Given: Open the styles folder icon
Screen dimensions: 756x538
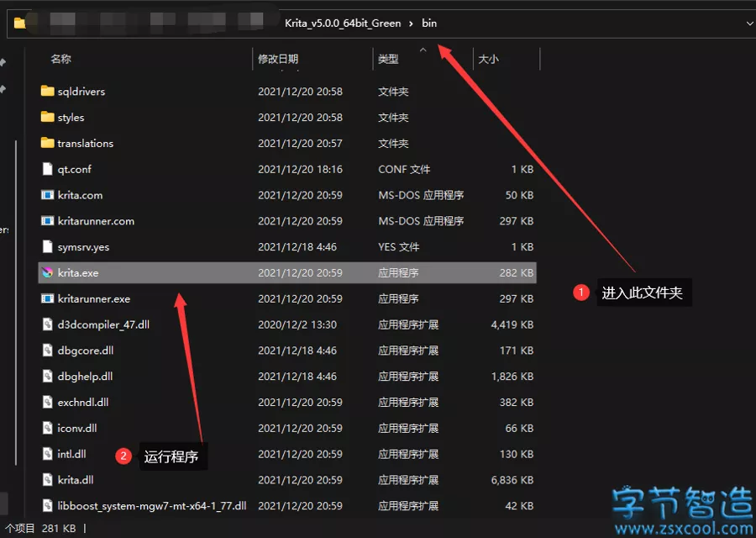Looking at the screenshot, I should [47, 117].
